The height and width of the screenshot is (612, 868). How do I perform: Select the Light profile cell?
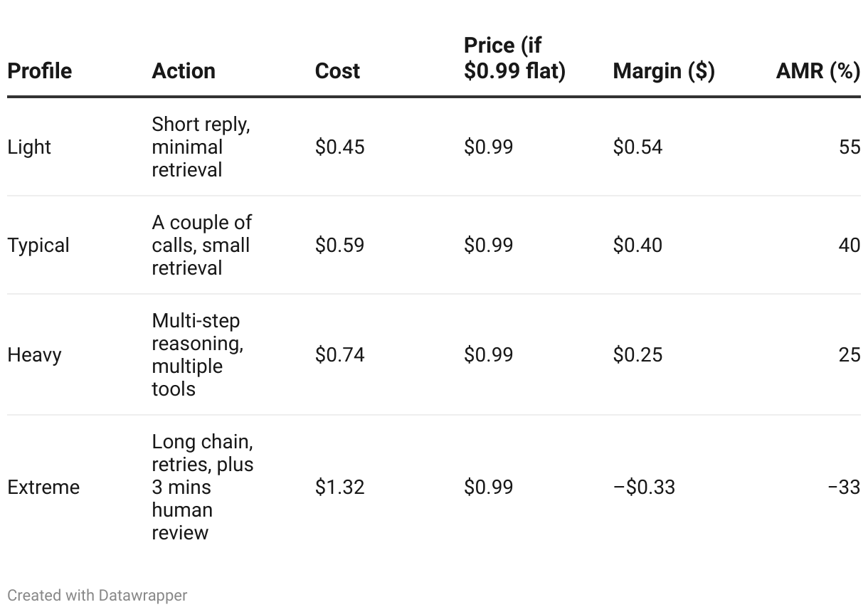coord(29,147)
